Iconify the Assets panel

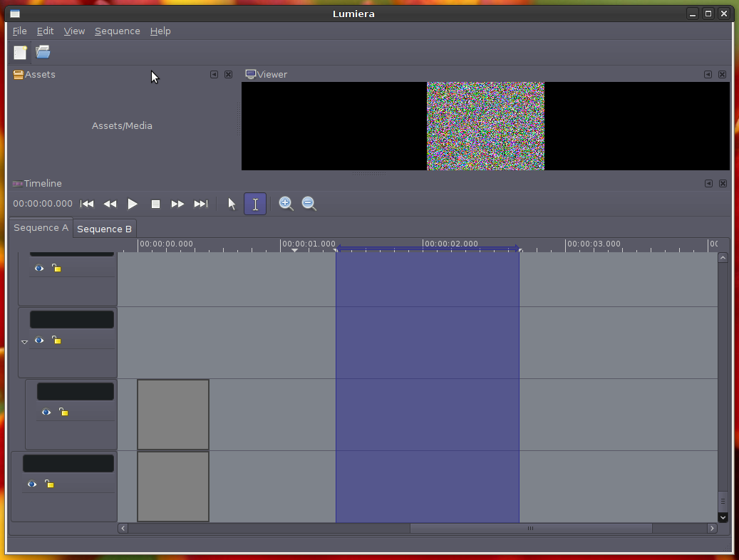(214, 75)
